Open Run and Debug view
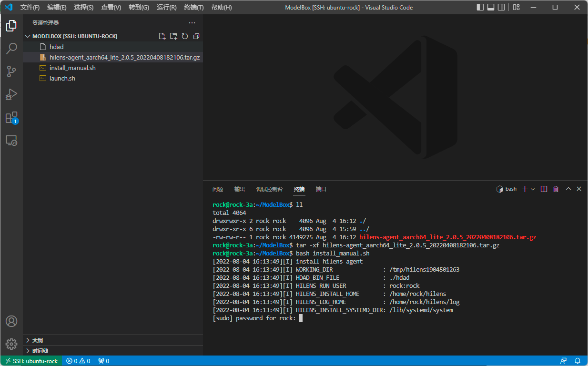Screen dimensions: 588x366 [11, 94]
